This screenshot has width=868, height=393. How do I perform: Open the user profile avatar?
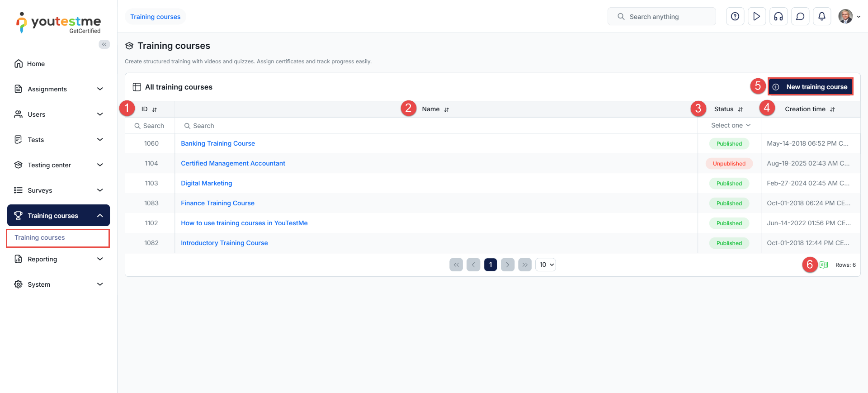pos(845,16)
